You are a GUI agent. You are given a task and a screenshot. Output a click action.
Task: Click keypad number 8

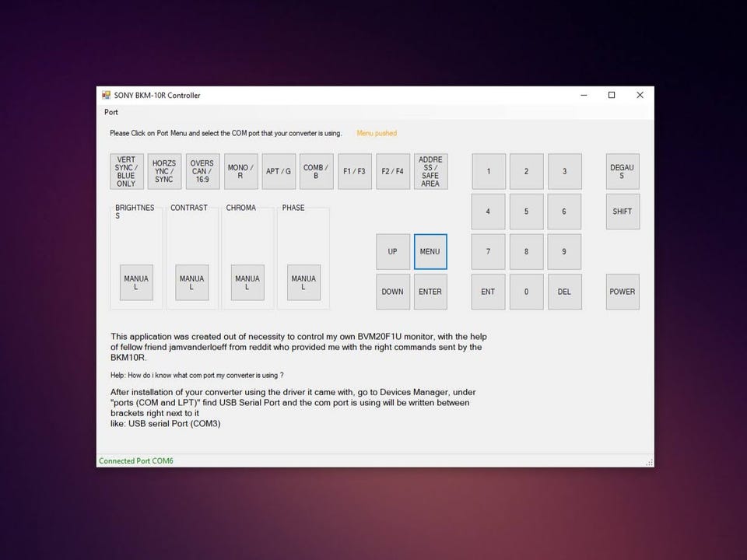[x=527, y=251]
